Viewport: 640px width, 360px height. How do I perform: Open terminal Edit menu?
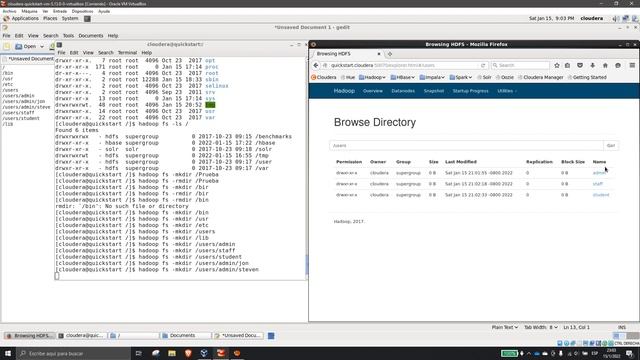coord(74,53)
